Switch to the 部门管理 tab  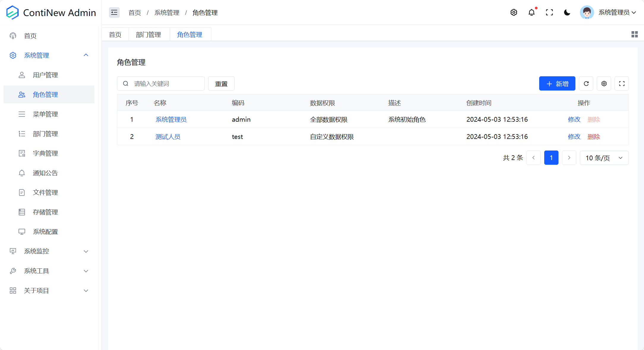[148, 34]
